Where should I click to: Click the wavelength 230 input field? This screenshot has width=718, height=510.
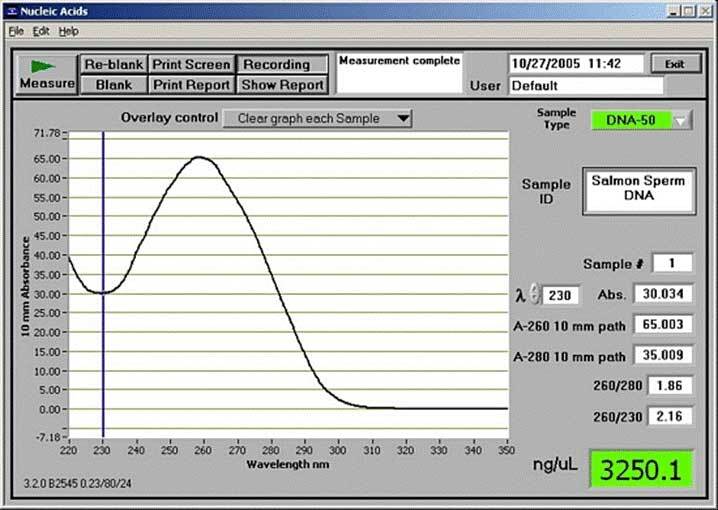[x=560, y=295]
